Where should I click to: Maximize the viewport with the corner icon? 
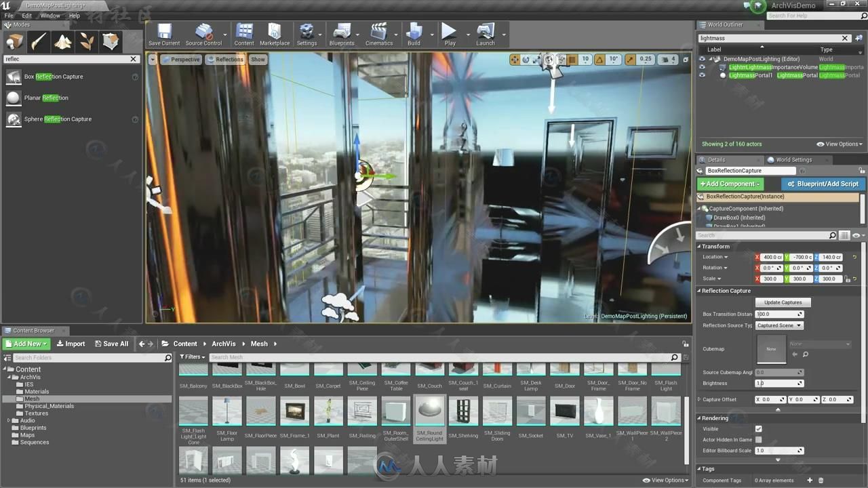(x=684, y=60)
